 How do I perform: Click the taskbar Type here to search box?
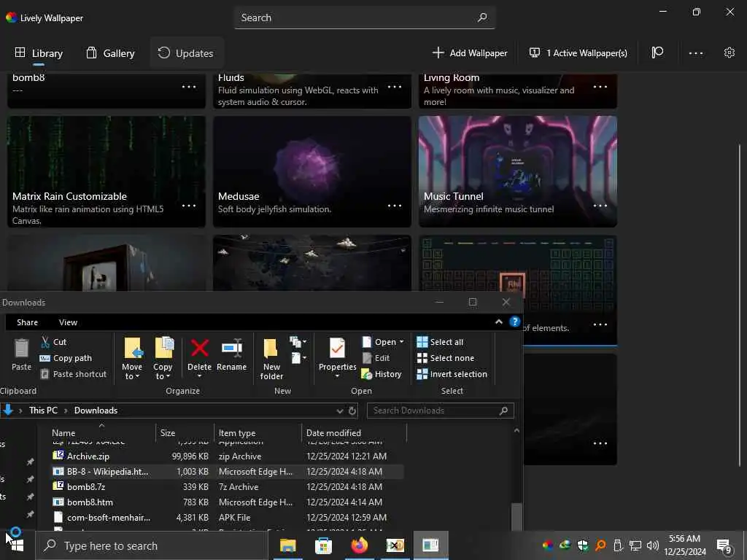(x=152, y=545)
